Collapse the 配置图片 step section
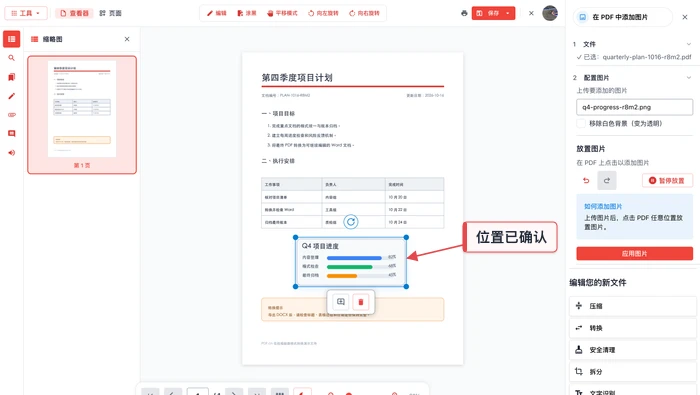The width and height of the screenshot is (700, 395). (689, 78)
